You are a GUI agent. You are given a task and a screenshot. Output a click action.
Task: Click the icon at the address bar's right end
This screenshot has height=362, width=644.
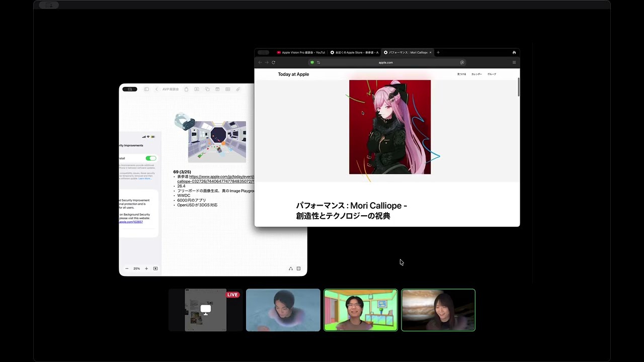(462, 62)
